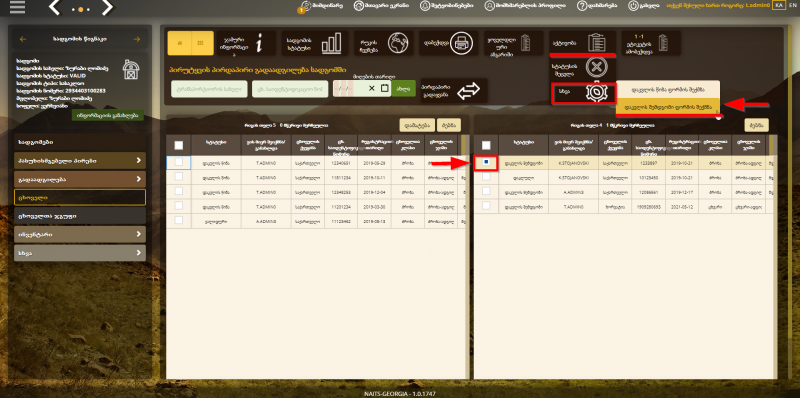This screenshot has width=800, height=398.
Task: Select the first yellow view toggle icon
Action: click(x=179, y=43)
